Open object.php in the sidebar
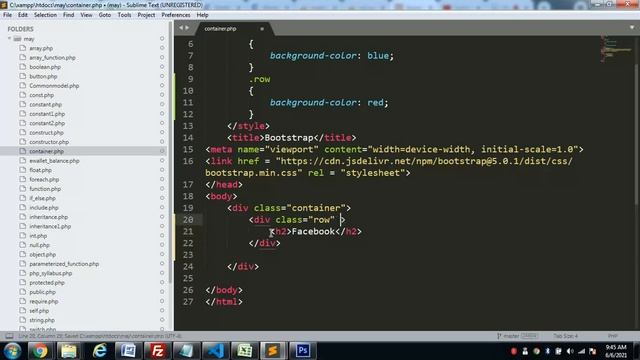Viewport: 640px width, 360px height. coord(42,255)
